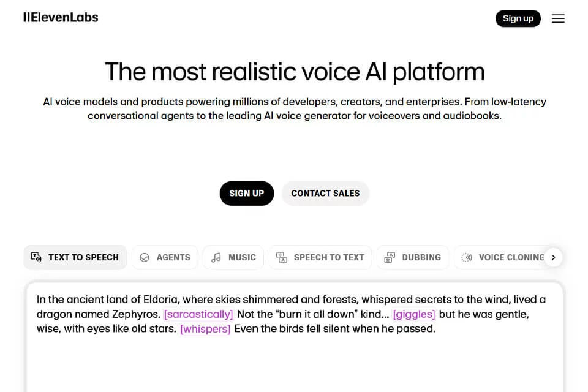Open the hamburger menu icon
The image size is (588, 392).
coord(558,18)
